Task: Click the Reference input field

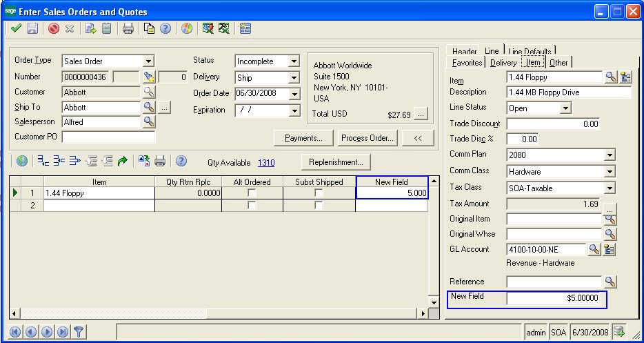Action: pos(554,282)
